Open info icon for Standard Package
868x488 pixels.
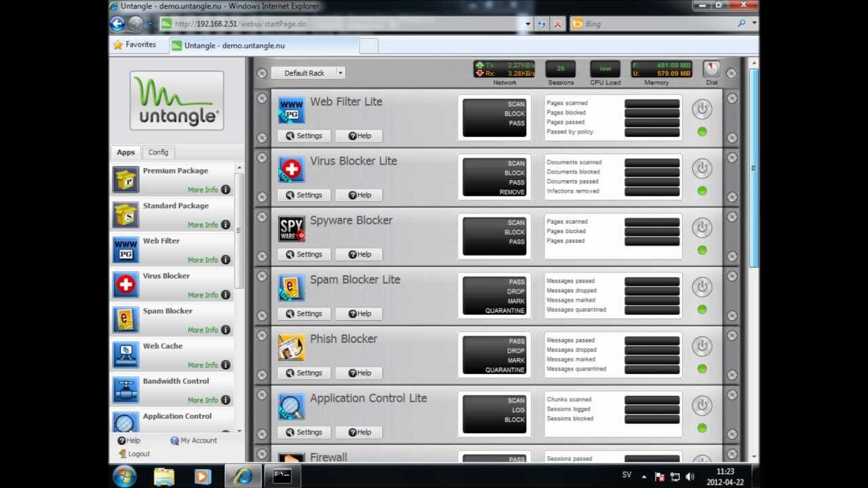pos(226,225)
